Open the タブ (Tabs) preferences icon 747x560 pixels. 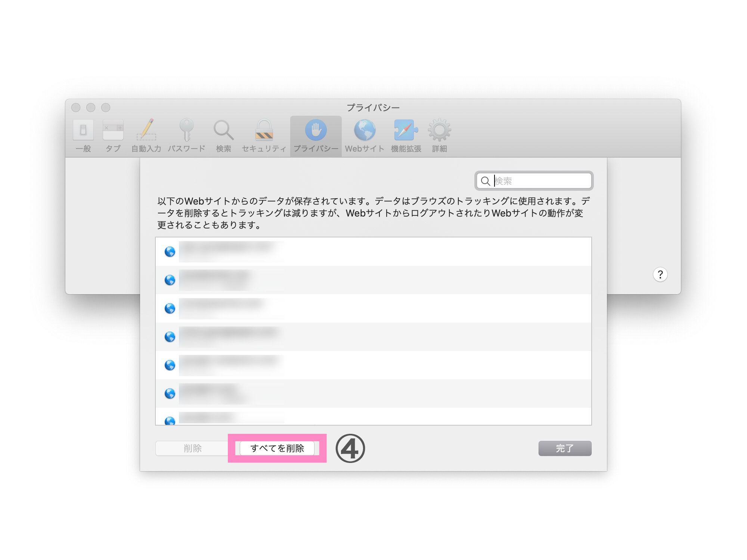pos(113,130)
